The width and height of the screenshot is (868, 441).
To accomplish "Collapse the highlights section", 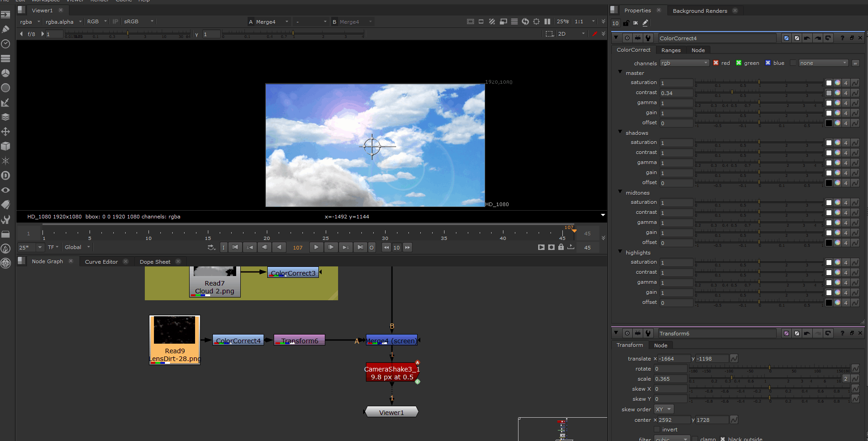I will click(x=620, y=252).
